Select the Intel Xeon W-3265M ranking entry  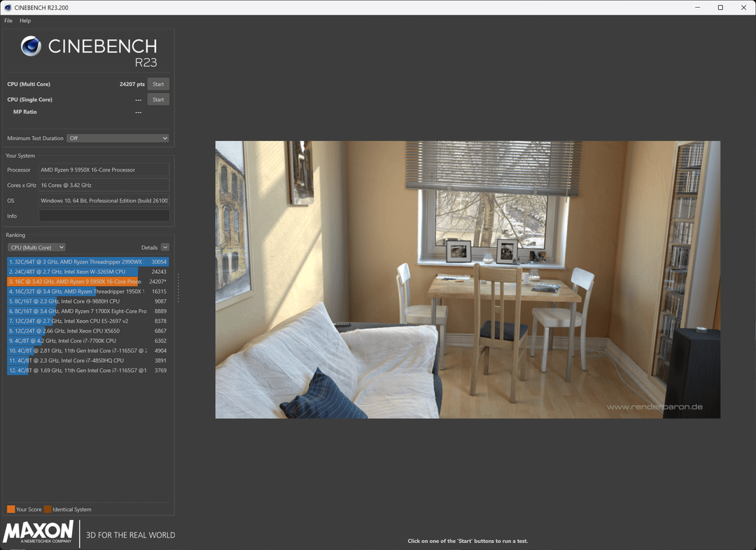pos(77,271)
